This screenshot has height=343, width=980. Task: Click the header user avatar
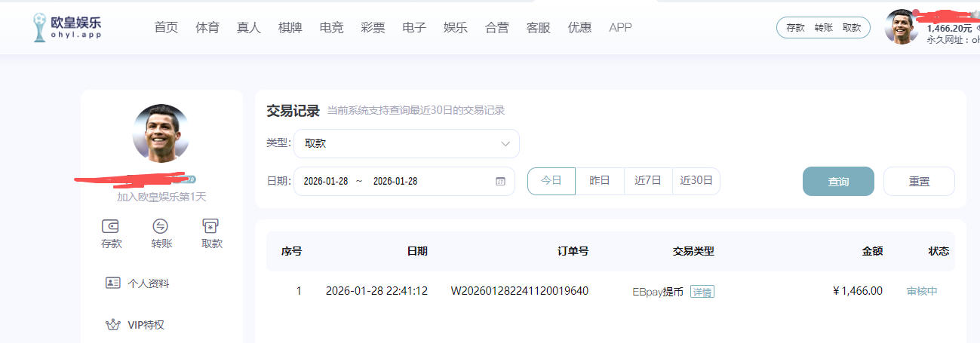(x=901, y=27)
